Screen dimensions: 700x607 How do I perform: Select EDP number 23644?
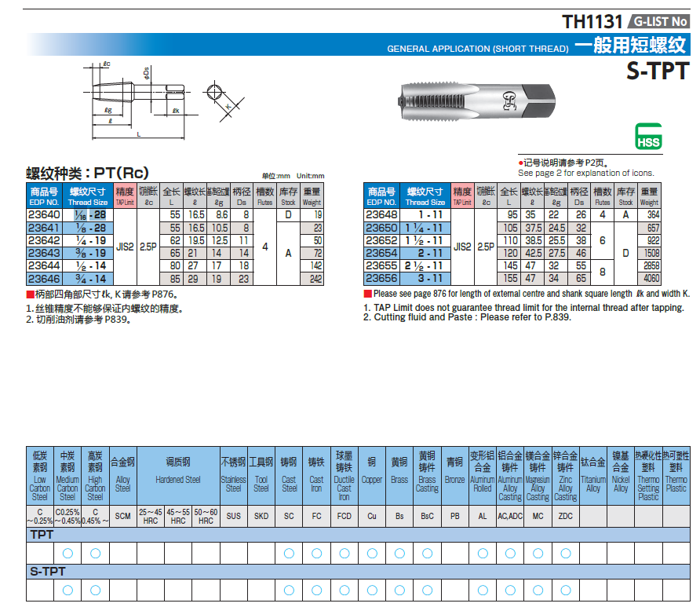44,265
